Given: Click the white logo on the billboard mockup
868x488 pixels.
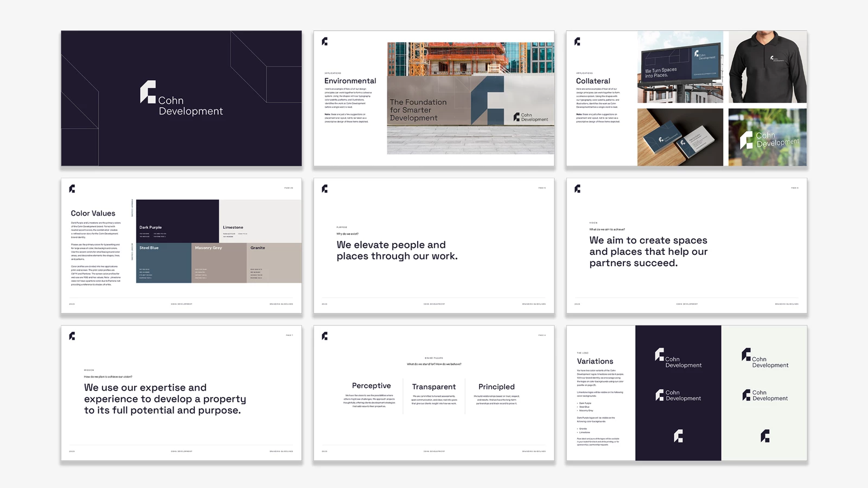Looking at the screenshot, I should (x=697, y=54).
